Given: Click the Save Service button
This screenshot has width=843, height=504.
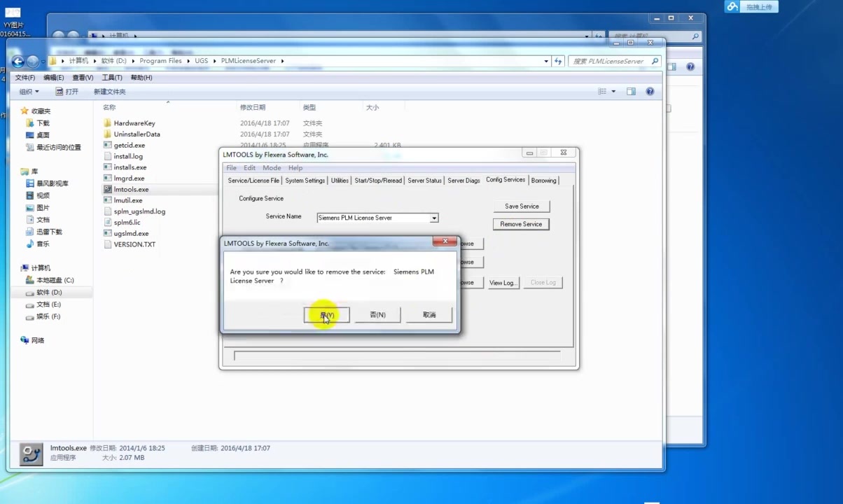Looking at the screenshot, I should tap(522, 206).
